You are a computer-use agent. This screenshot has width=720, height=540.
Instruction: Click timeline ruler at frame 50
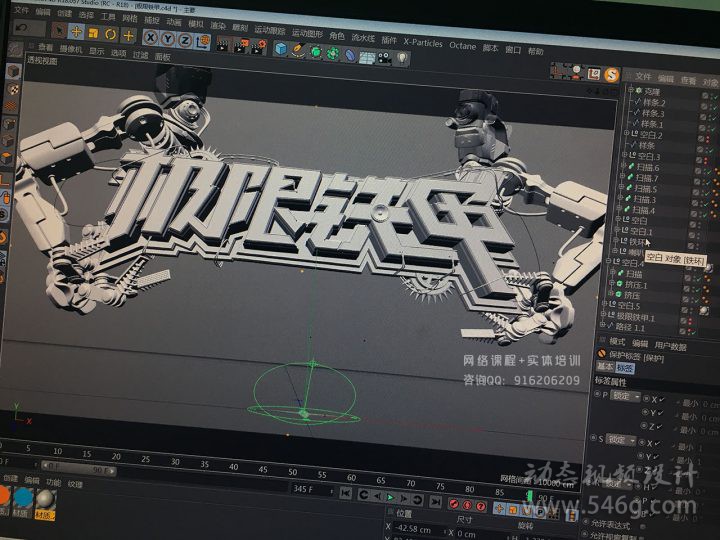point(292,472)
